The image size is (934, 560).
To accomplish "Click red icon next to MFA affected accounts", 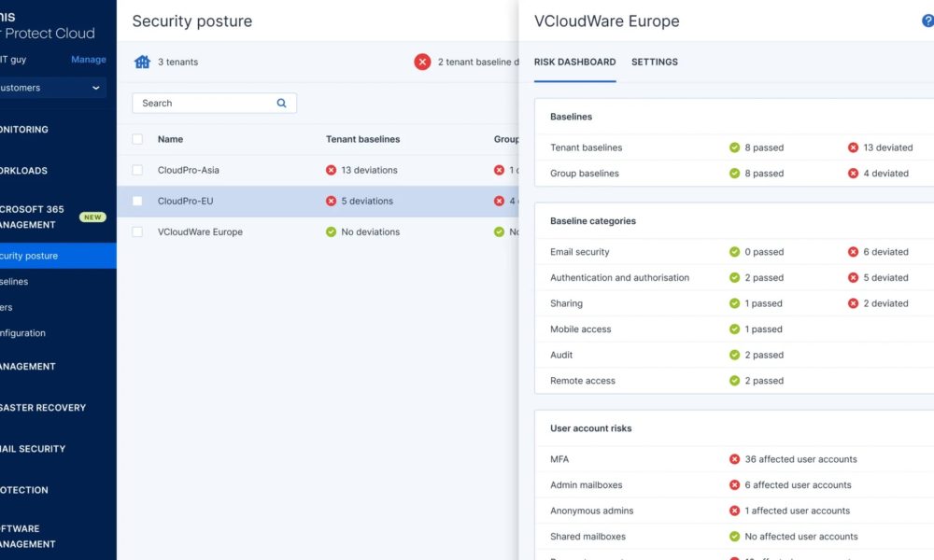I will pyautogui.click(x=735, y=459).
